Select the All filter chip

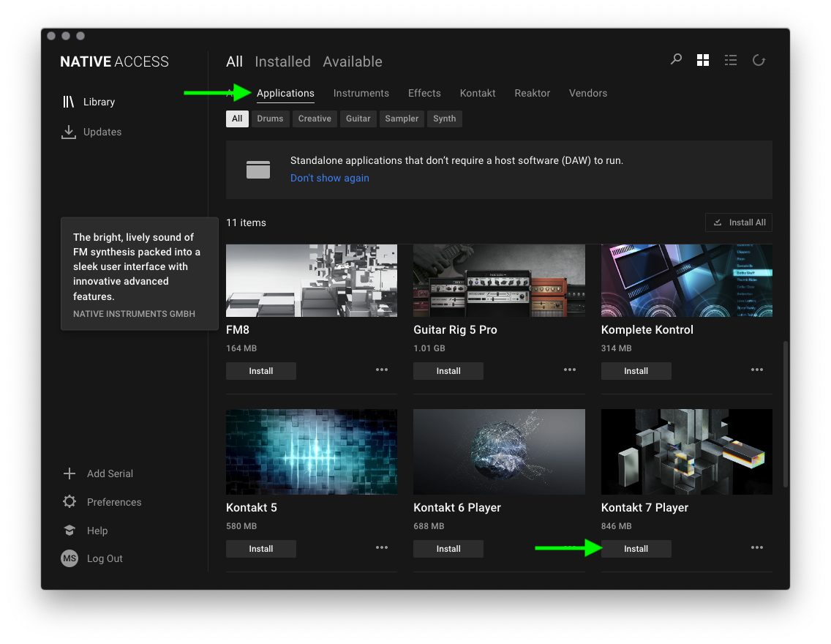click(237, 119)
